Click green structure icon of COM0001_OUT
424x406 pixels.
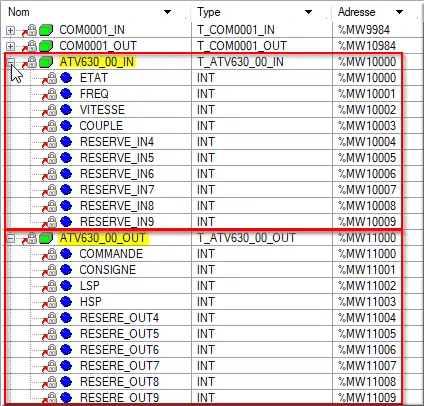(x=46, y=46)
